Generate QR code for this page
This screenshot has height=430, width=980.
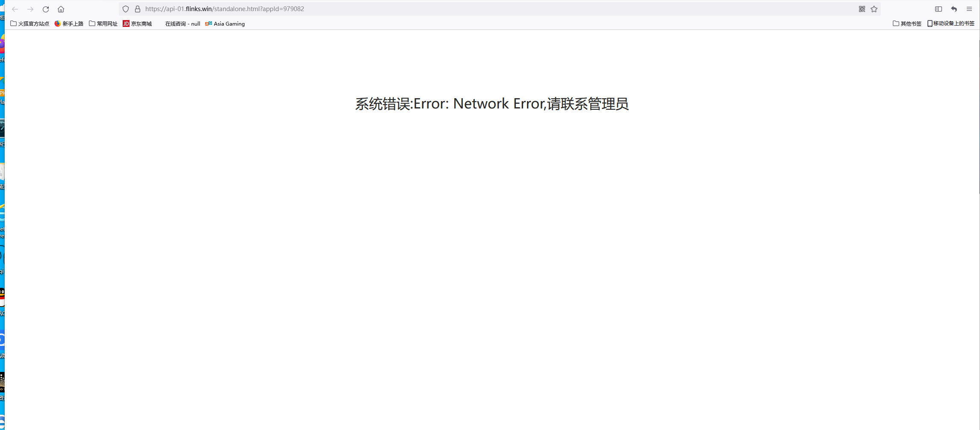click(x=862, y=9)
